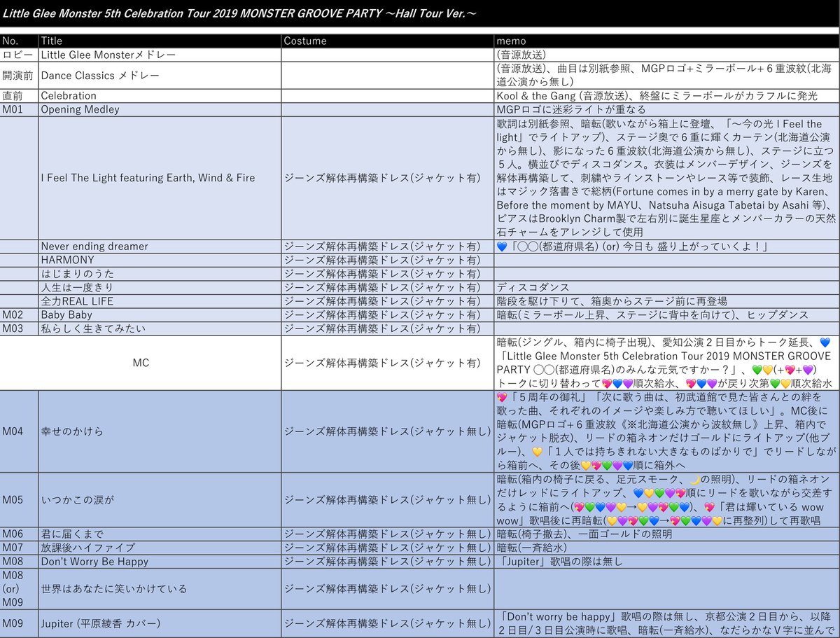Click the long memo cell beginning '歌詞は別紙参照'
The height and width of the screenshot is (638, 840).
pyautogui.click(x=666, y=178)
